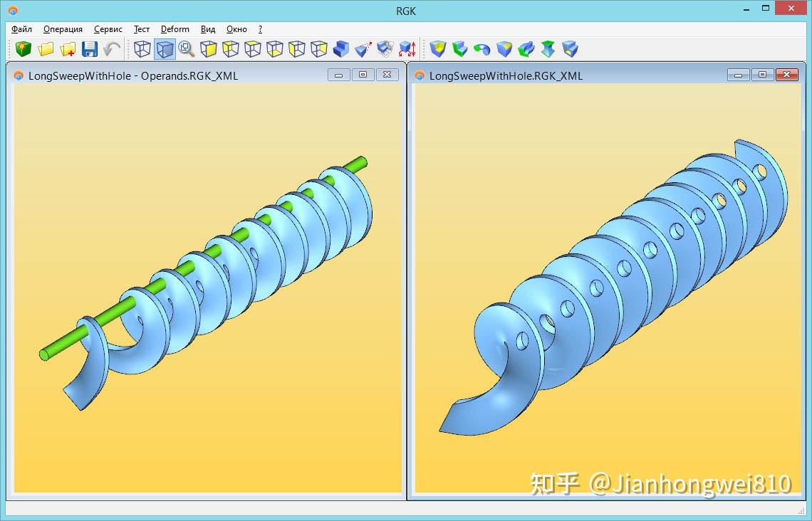Click the red rotation arrows icon
This screenshot has width=812, height=521.
pos(407,48)
